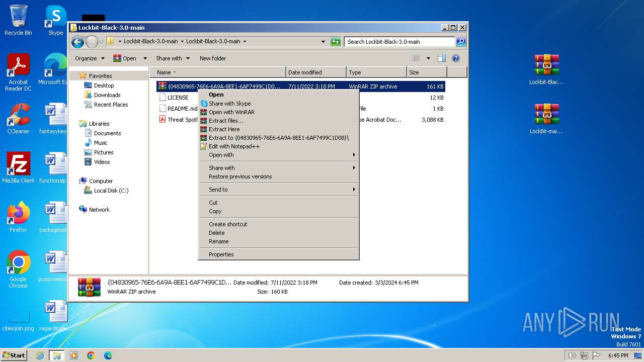The height and width of the screenshot is (362, 644).
Task: Click the volume speaker tray icon
Action: pyautogui.click(x=572, y=355)
